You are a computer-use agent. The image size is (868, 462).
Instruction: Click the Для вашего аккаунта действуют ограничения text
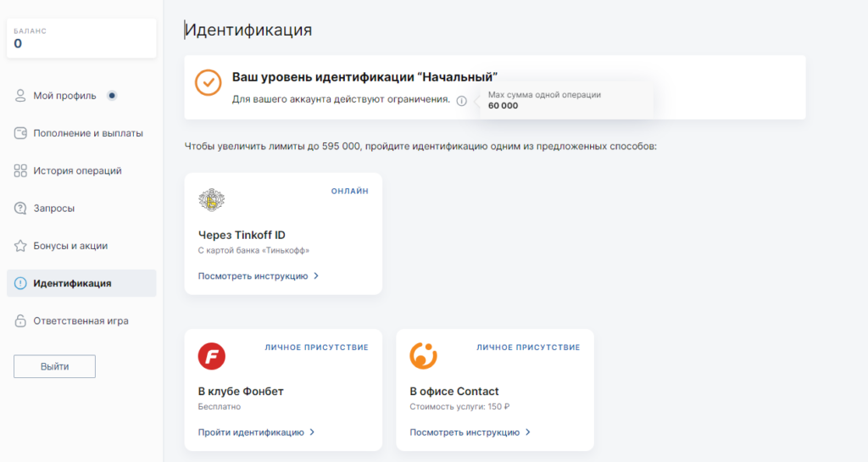click(341, 99)
